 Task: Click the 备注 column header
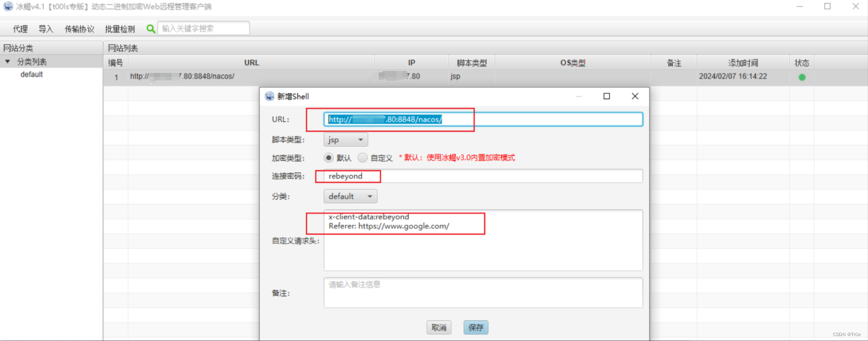[674, 63]
